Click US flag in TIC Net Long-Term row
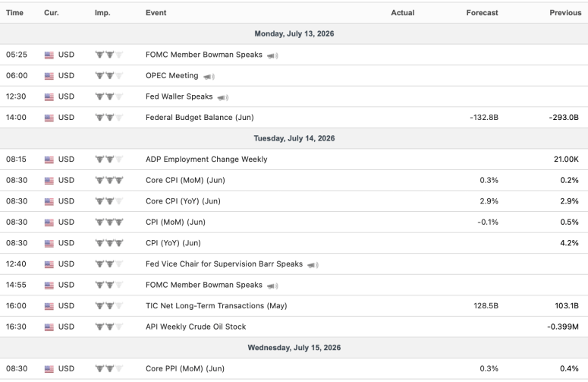 click(x=49, y=307)
